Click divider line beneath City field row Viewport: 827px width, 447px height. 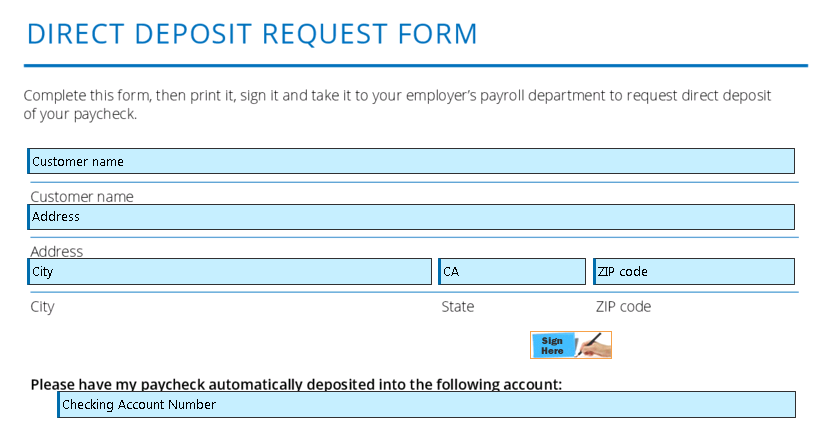(x=413, y=292)
